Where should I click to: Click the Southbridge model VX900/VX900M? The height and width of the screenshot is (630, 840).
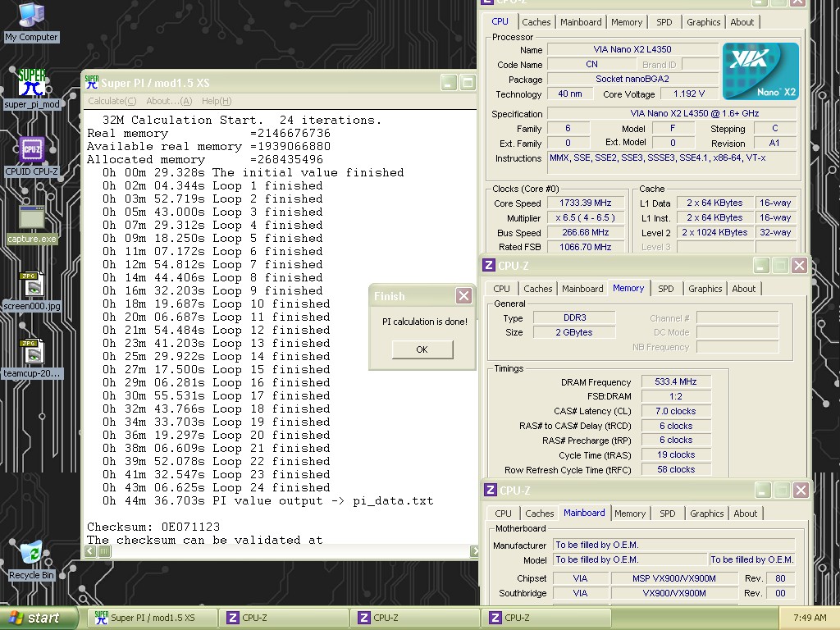coord(673,593)
